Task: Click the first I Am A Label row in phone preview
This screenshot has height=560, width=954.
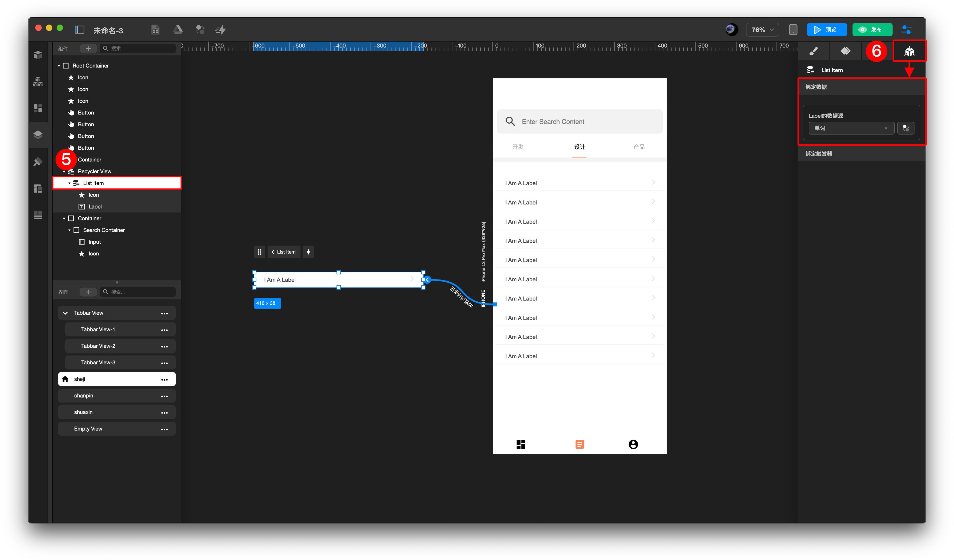Action: (x=579, y=183)
